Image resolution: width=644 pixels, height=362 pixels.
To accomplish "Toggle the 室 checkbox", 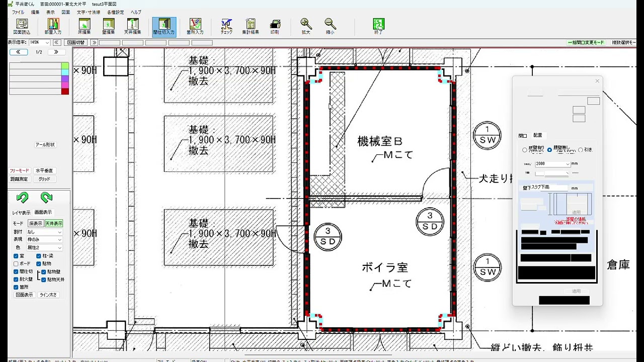I will (16, 256).
